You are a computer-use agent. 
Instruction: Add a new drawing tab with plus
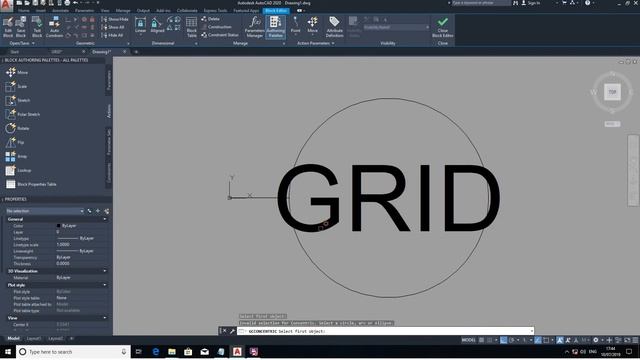pos(136,52)
